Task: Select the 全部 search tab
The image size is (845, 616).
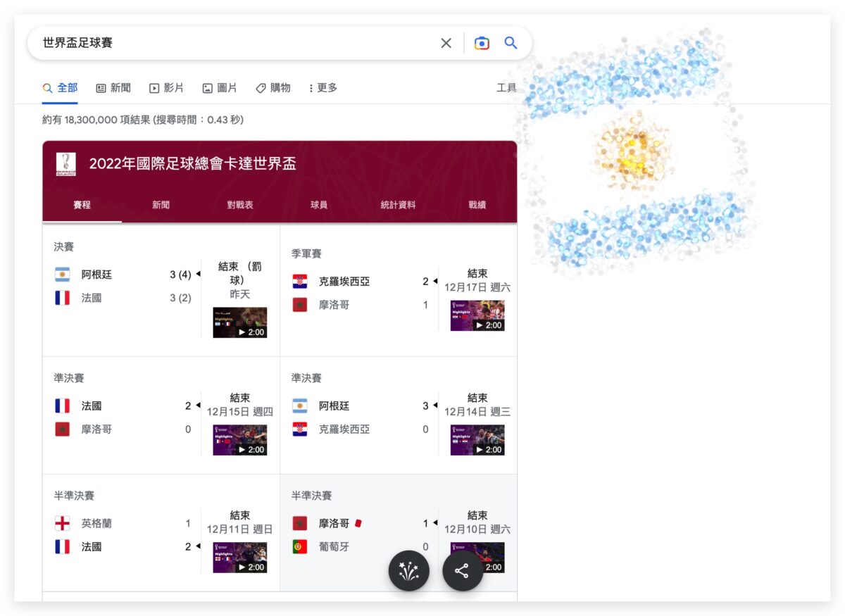Action: [60, 88]
